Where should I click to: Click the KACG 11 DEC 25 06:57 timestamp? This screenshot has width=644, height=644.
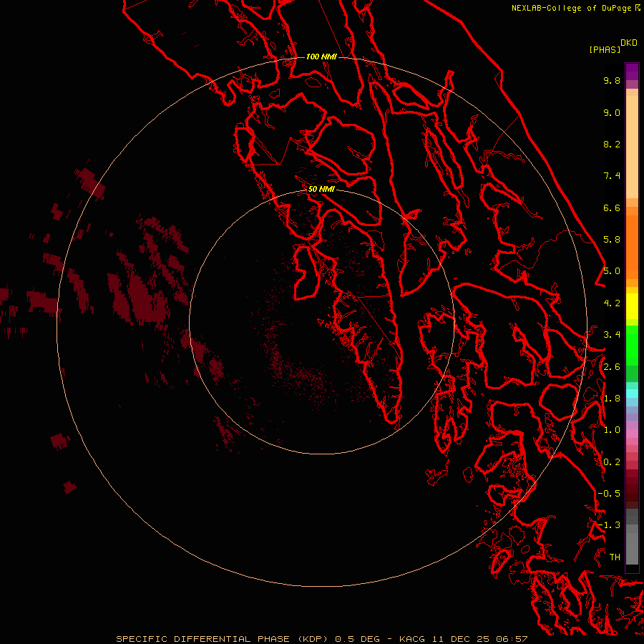463,639
